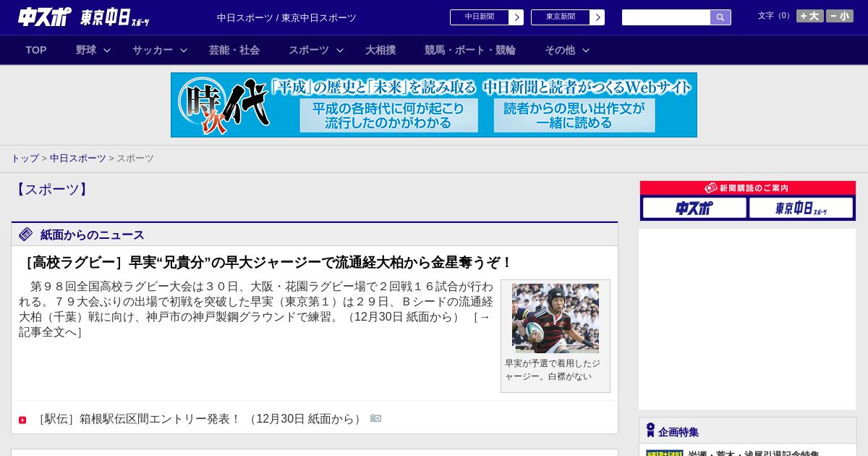Image resolution: width=868 pixels, height=456 pixels.
Task: Go to TOP in navigation
Action: (x=36, y=50)
